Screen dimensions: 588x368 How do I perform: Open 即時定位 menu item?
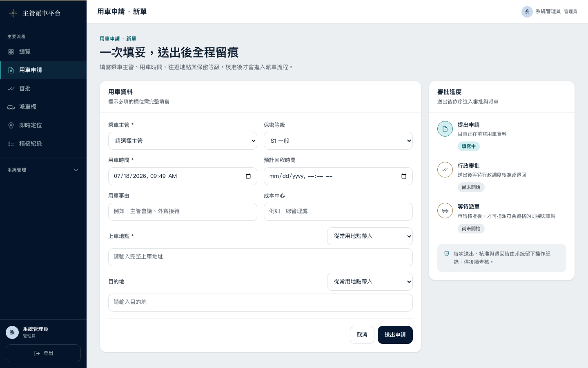pyautogui.click(x=43, y=126)
